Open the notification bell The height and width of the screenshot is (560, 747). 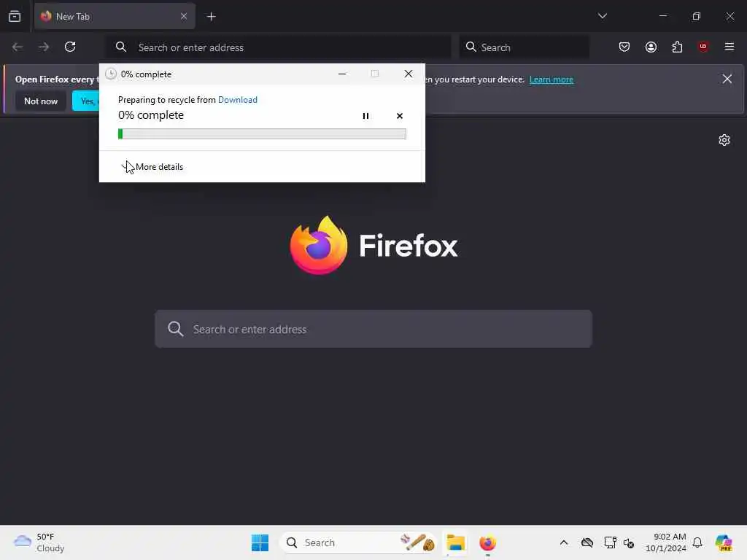coord(697,542)
